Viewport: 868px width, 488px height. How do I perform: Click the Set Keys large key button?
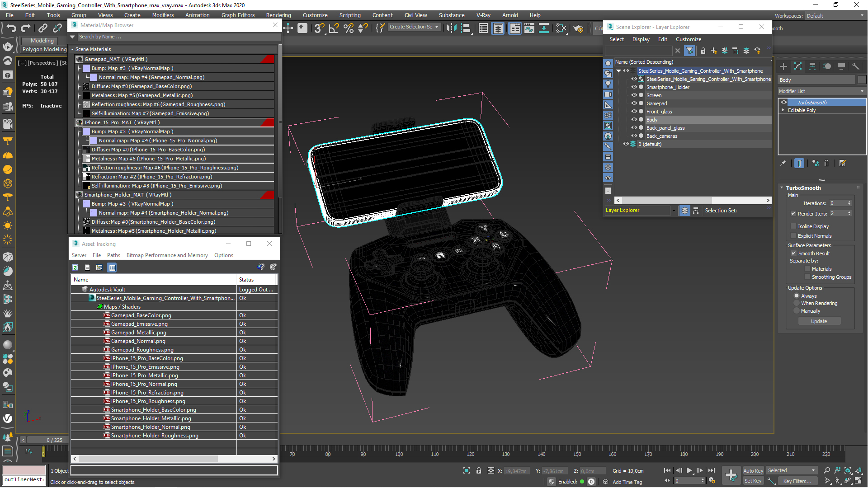click(x=731, y=475)
